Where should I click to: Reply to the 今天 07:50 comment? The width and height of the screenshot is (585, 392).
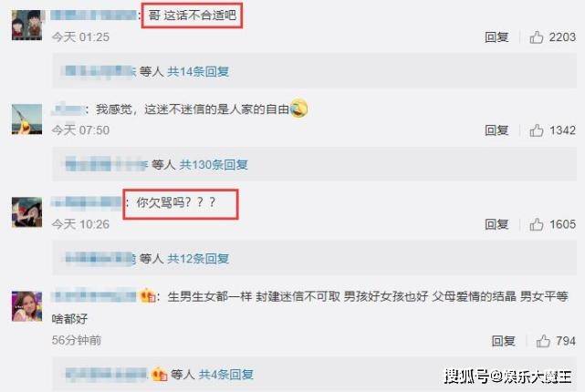(496, 130)
